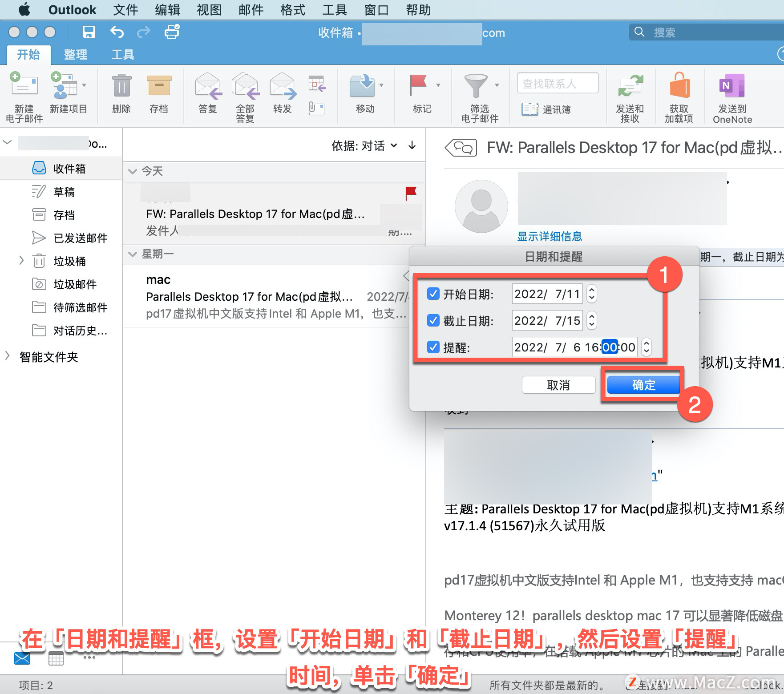Expand 智能文件夹 in the sidebar

pyautogui.click(x=7, y=355)
